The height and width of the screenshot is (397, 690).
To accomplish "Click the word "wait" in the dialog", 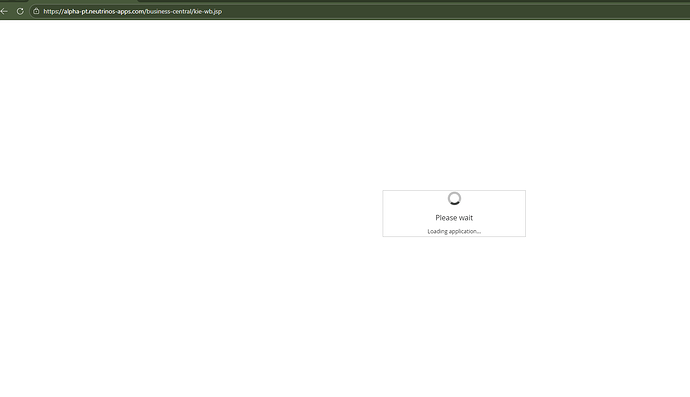I will [466, 218].
